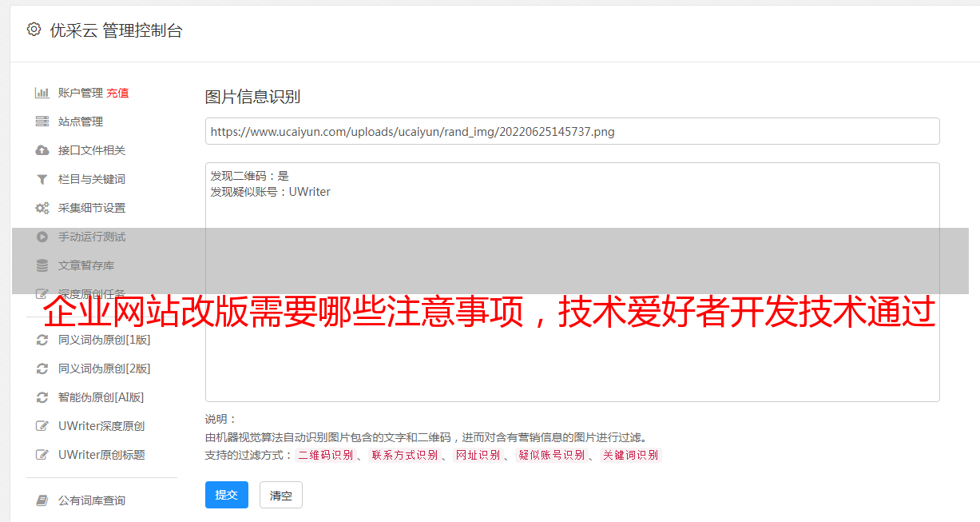
Task: Click the 二维码识别 tag
Action: pyautogui.click(x=325, y=455)
